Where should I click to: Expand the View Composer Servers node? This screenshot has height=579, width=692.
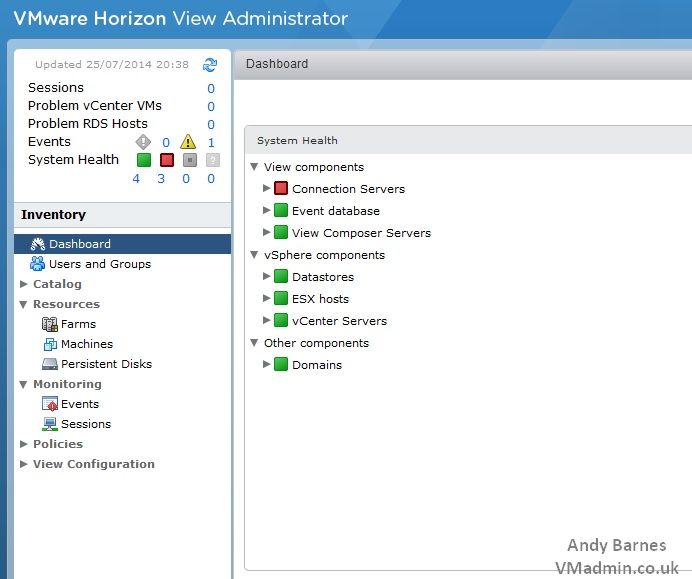click(x=266, y=232)
